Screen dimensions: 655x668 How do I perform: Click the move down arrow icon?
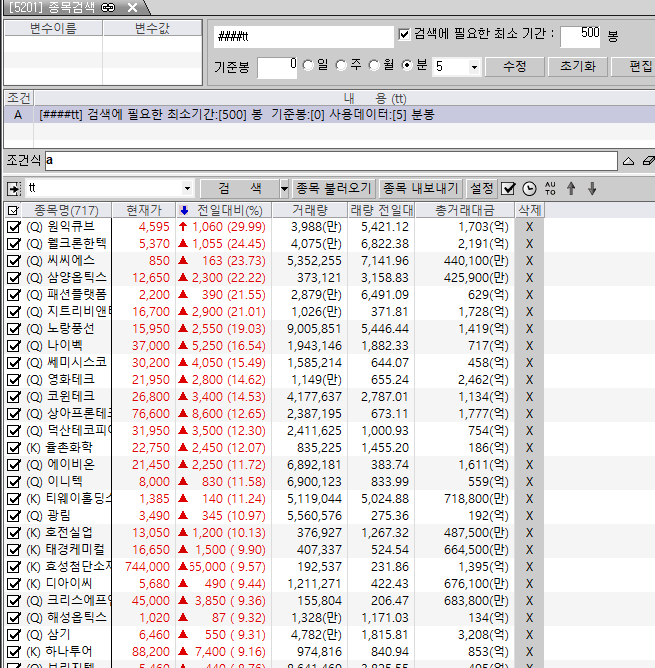[x=592, y=188]
